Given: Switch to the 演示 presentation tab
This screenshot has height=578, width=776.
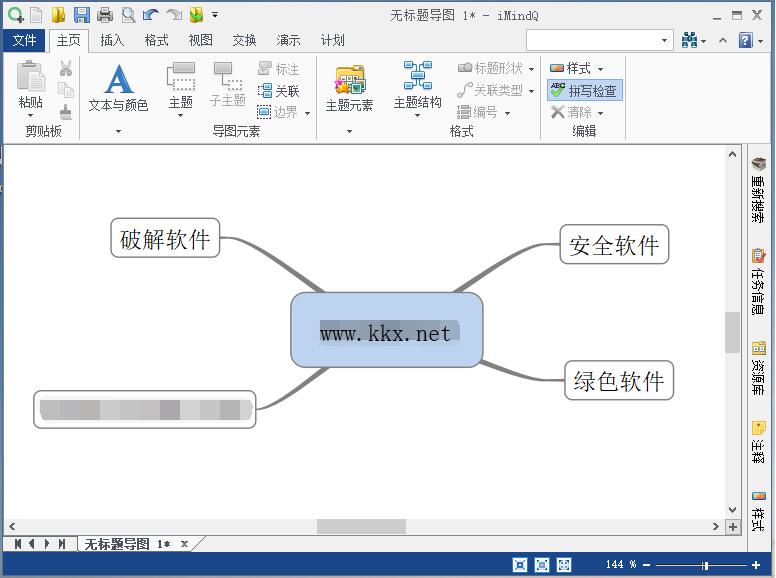Looking at the screenshot, I should click(x=288, y=40).
